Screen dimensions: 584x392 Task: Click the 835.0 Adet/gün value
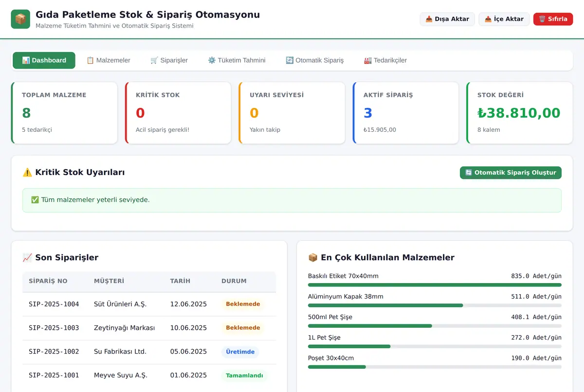536,276
